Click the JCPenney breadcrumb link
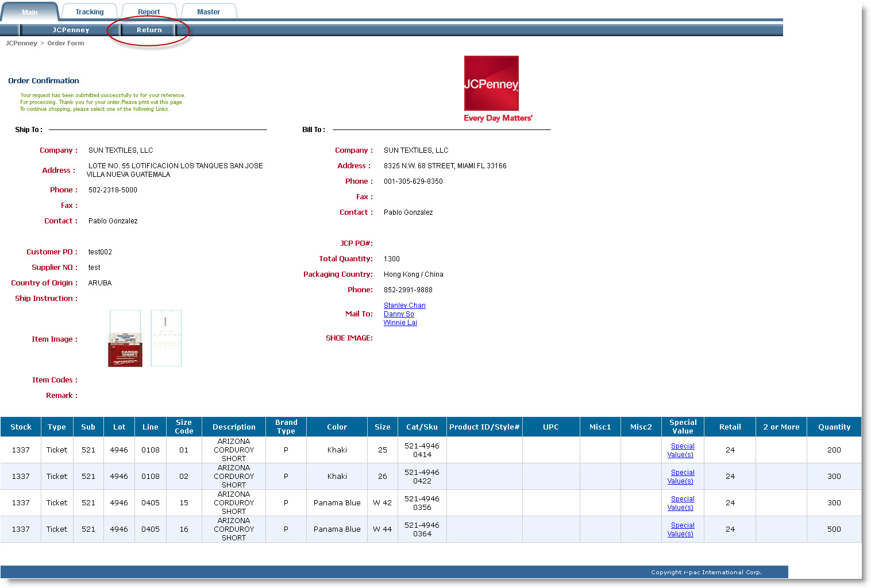871x588 pixels. click(21, 43)
